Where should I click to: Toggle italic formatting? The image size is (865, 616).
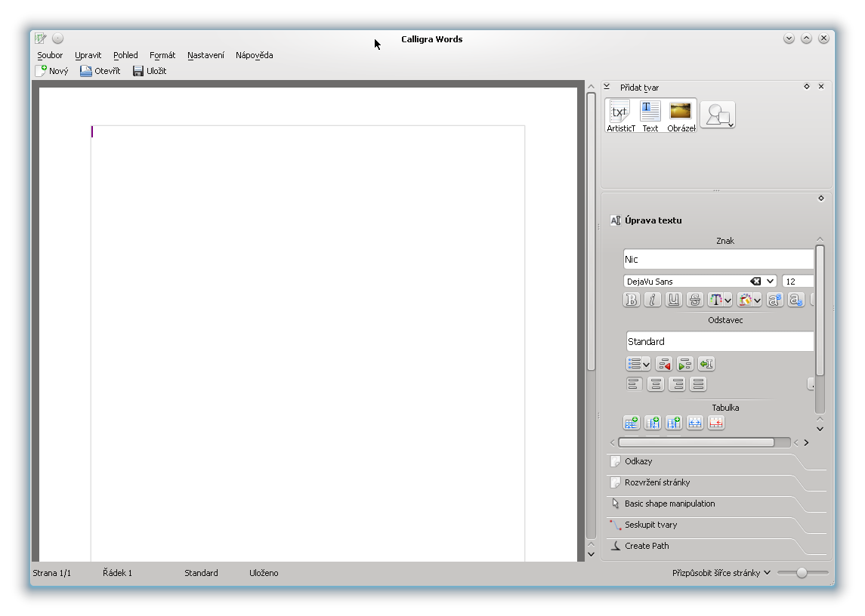pyautogui.click(x=653, y=300)
